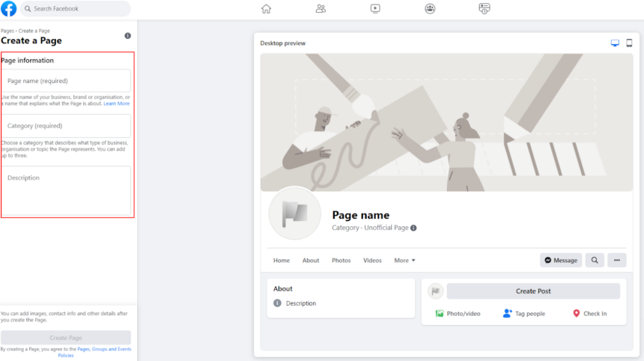The height and width of the screenshot is (361, 644).
Task: Click the Create Post button
Action: pos(533,291)
